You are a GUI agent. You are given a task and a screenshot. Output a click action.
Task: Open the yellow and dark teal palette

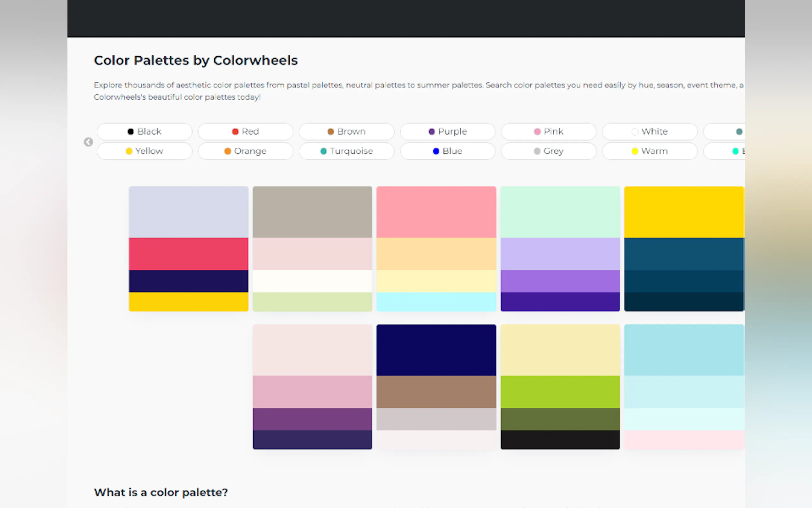(684, 249)
